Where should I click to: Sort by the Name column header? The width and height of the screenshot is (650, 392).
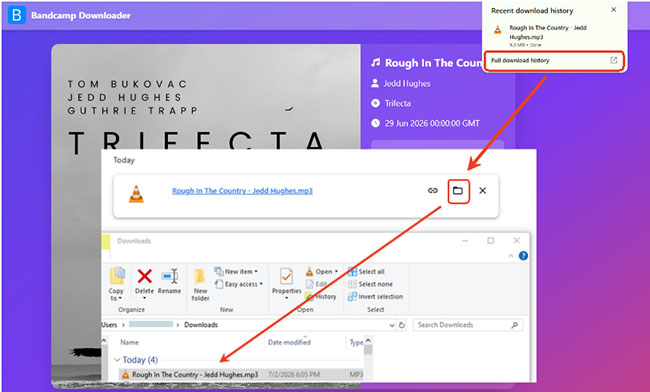tap(129, 342)
